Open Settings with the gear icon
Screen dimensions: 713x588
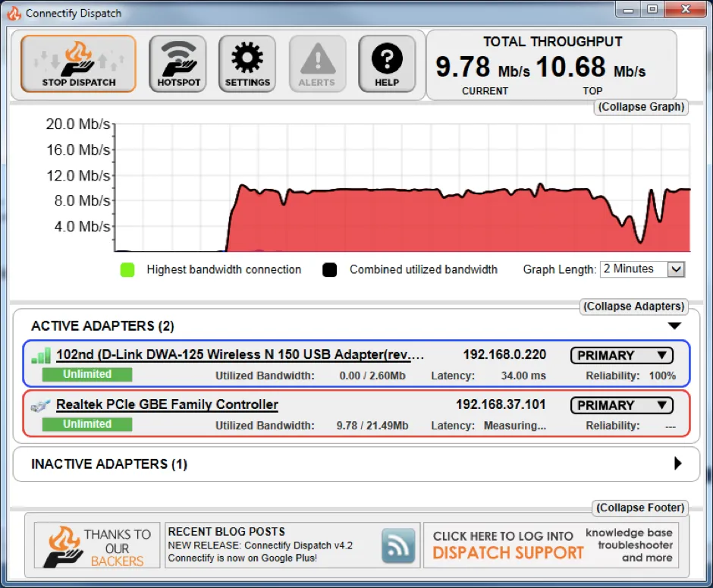[247, 64]
